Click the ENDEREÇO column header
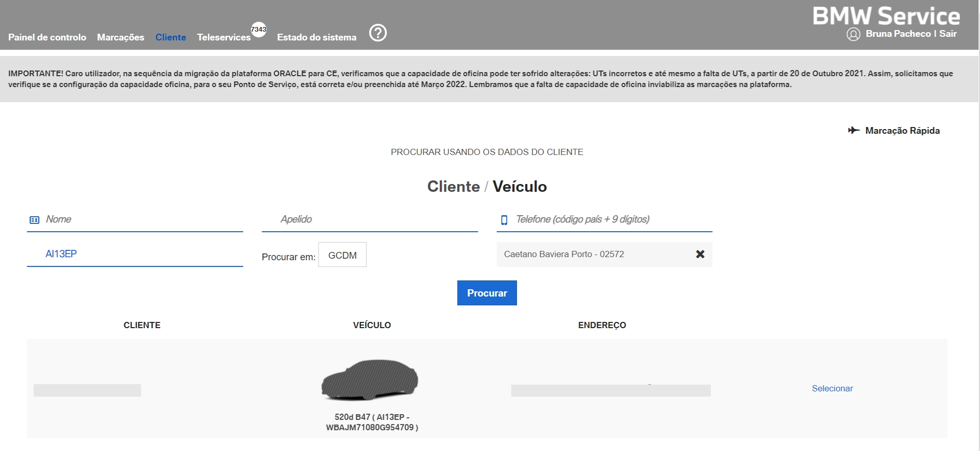 pos(602,325)
